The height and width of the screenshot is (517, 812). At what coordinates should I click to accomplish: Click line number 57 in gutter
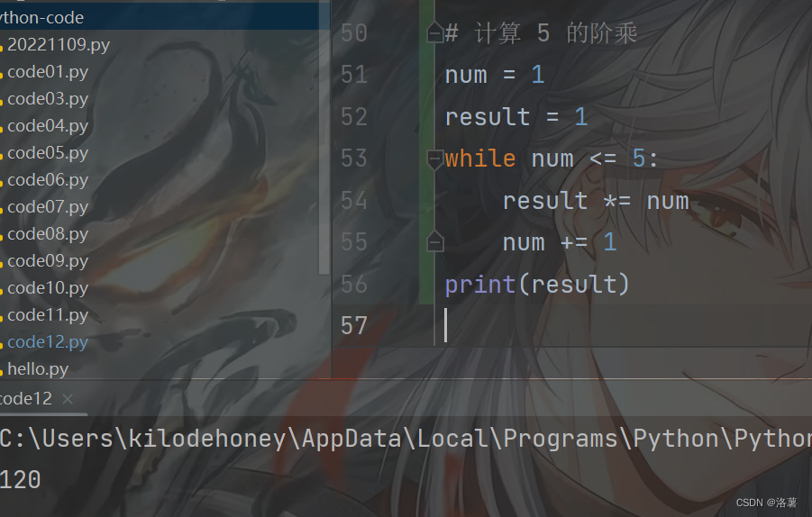click(x=354, y=326)
